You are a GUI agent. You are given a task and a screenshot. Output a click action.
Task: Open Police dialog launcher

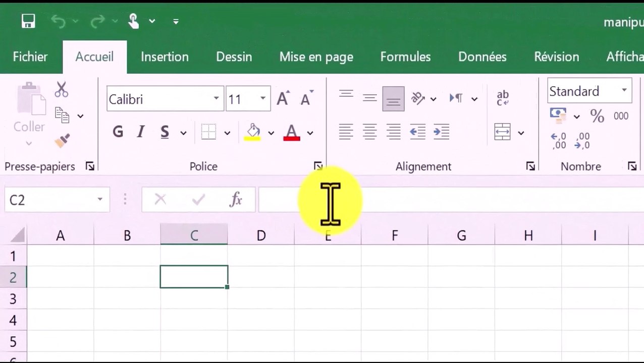coord(318,166)
